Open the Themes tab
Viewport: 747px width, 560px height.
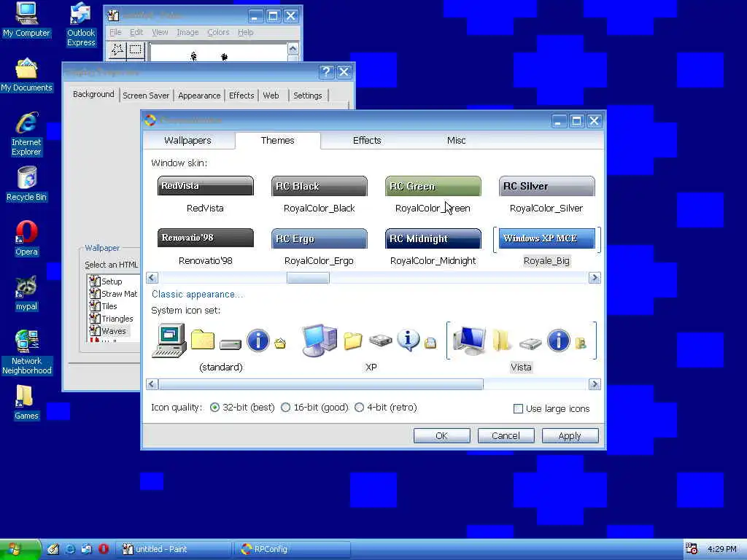coord(278,141)
